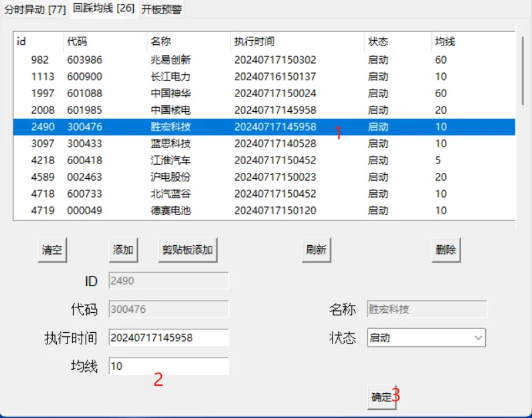The height and width of the screenshot is (418, 532).
Task: Switch to the 分时异动 [77] tab
Action: click(x=35, y=9)
